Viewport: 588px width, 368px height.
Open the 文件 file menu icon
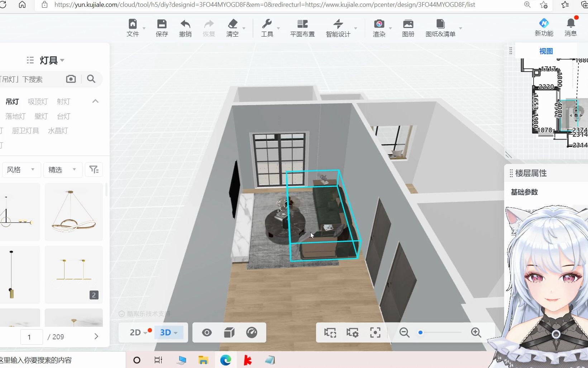[133, 24]
